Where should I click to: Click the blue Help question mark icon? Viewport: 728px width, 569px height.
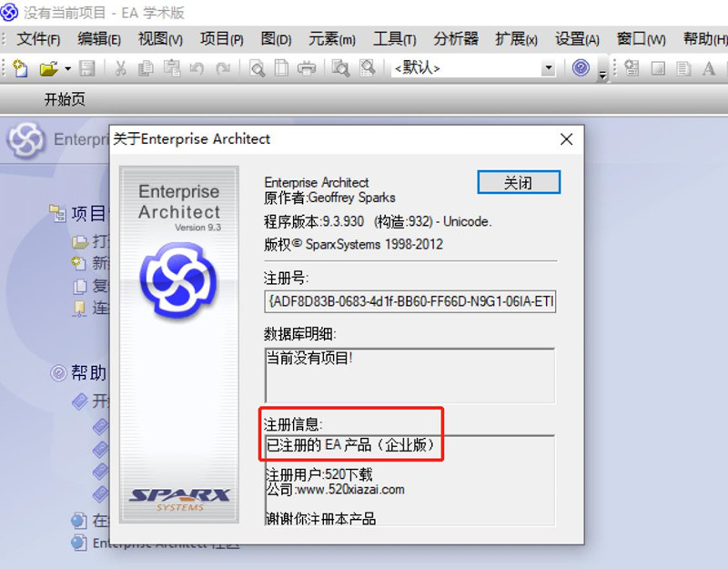click(x=581, y=67)
